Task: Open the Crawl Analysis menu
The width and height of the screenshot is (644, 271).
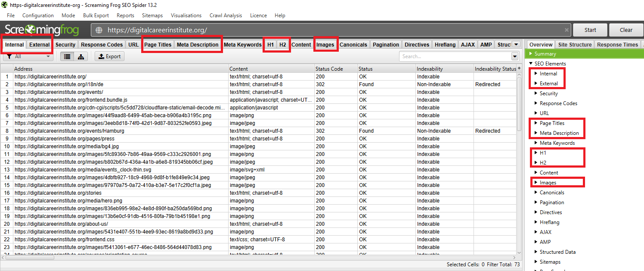Action: point(226,16)
